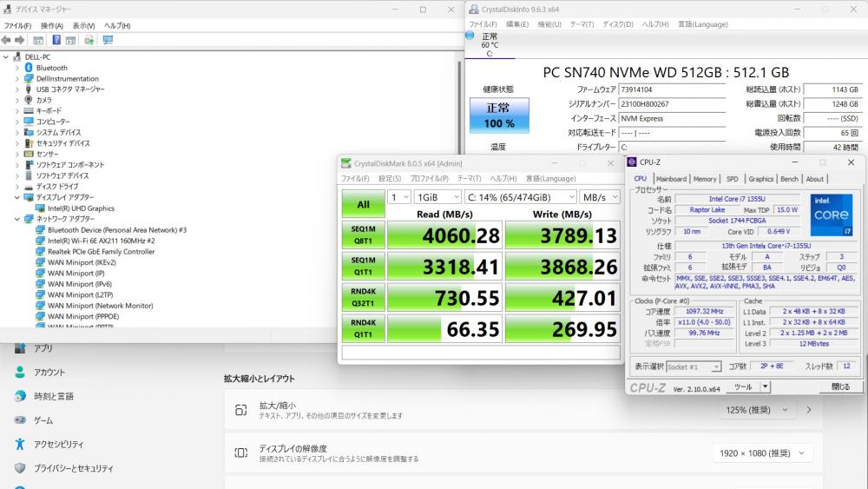Screen dimensions: 868x489
Task: Open アカウント in Settings sidebar
Action: (x=49, y=372)
